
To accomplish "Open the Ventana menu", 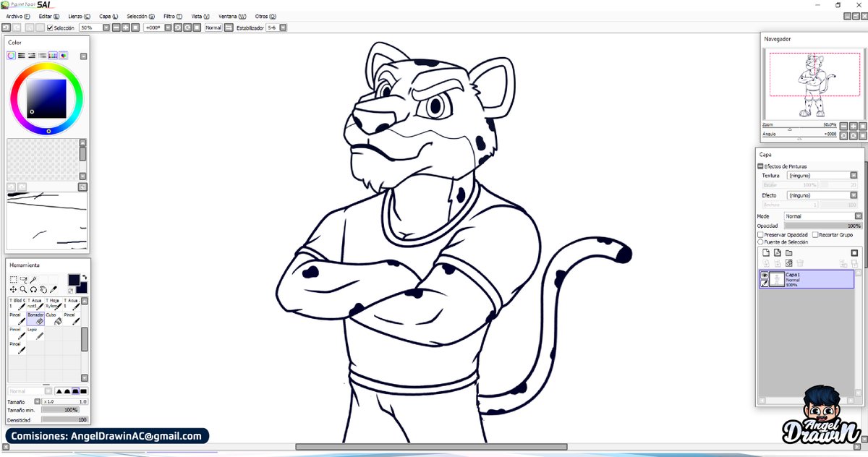I will point(232,16).
